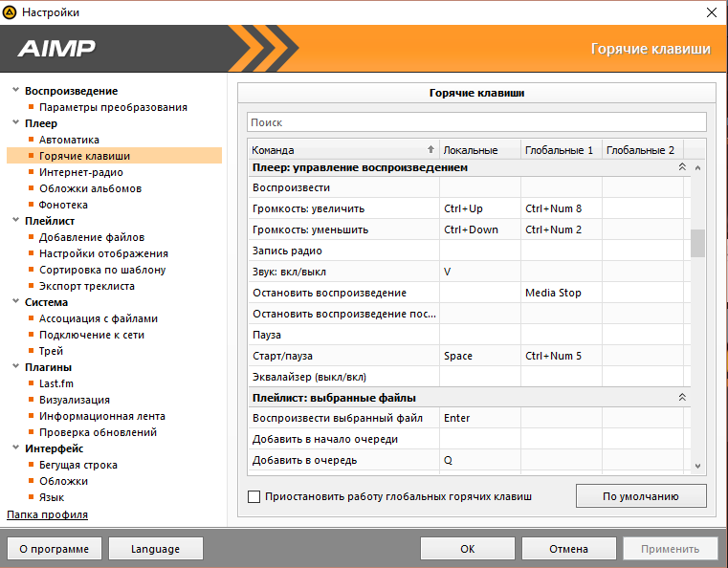The height and width of the screenshot is (568, 728).
Task: Open the Last.fm plugin settings
Action: point(56,383)
